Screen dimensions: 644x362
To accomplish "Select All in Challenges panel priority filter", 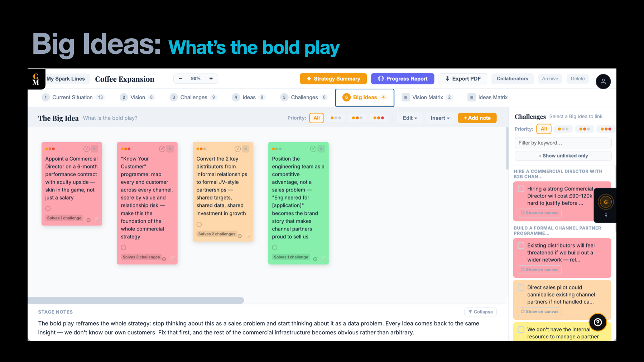I will (544, 129).
